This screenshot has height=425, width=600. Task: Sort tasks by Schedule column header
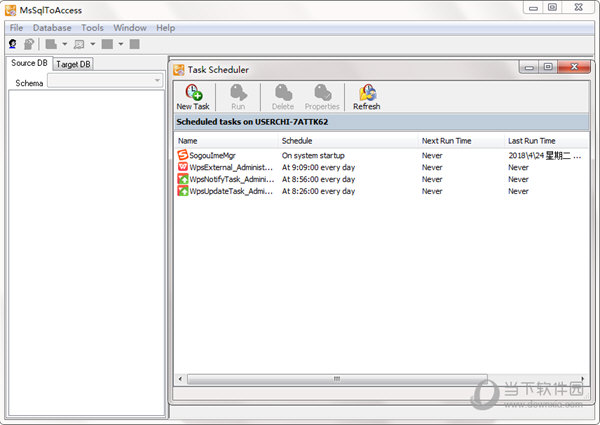point(296,141)
